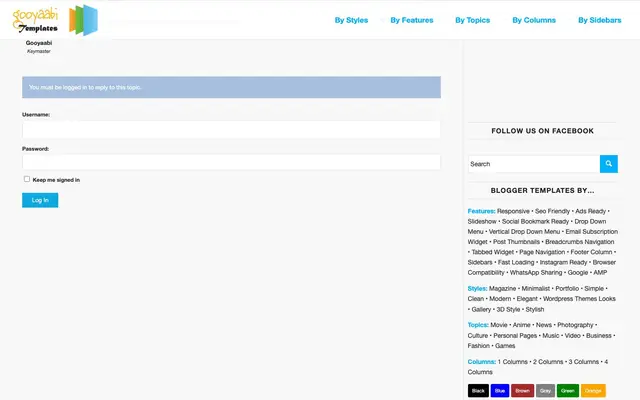Open the Breadcrumbs Navigation link
The image size is (640, 400).
click(580, 242)
